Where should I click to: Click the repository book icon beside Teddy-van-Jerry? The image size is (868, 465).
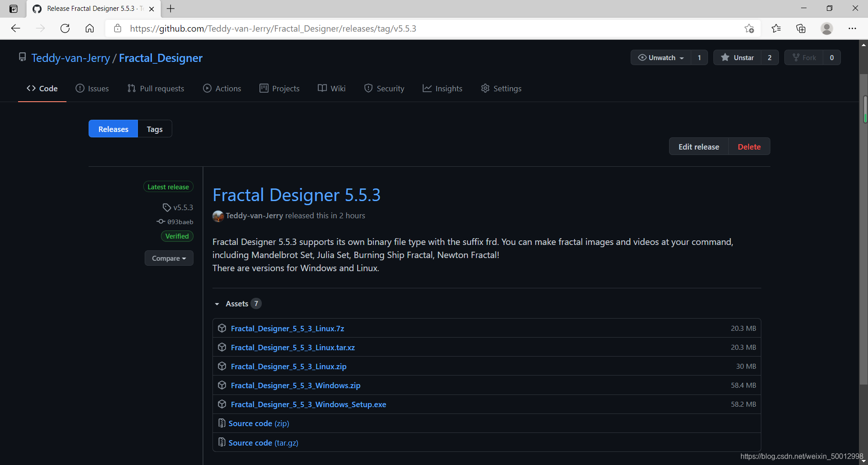pos(22,57)
